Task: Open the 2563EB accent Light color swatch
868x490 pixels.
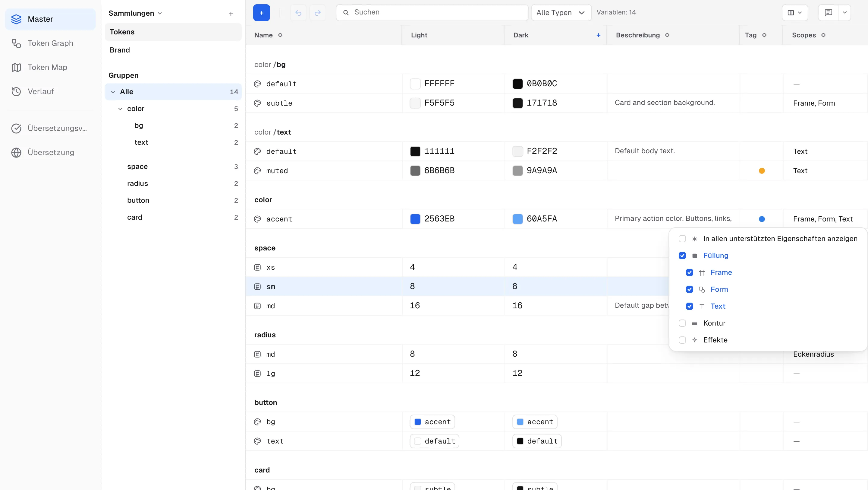Action: [x=415, y=219]
